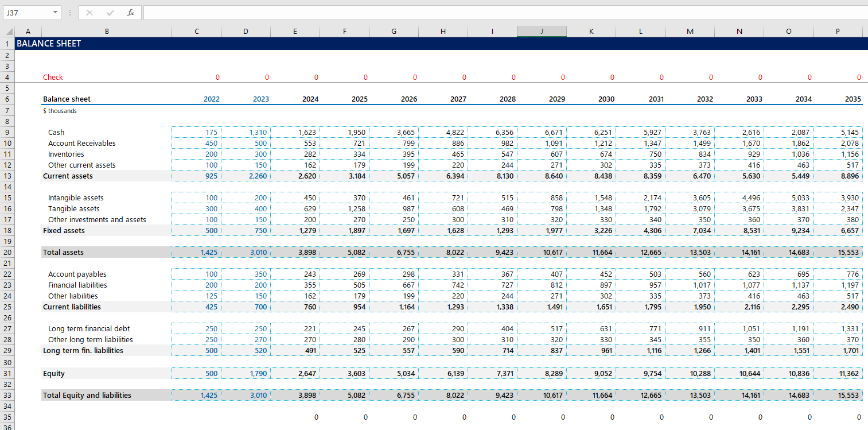Screen dimensions: 868x430
Task: Select the red Check label cell
Action: (53, 78)
